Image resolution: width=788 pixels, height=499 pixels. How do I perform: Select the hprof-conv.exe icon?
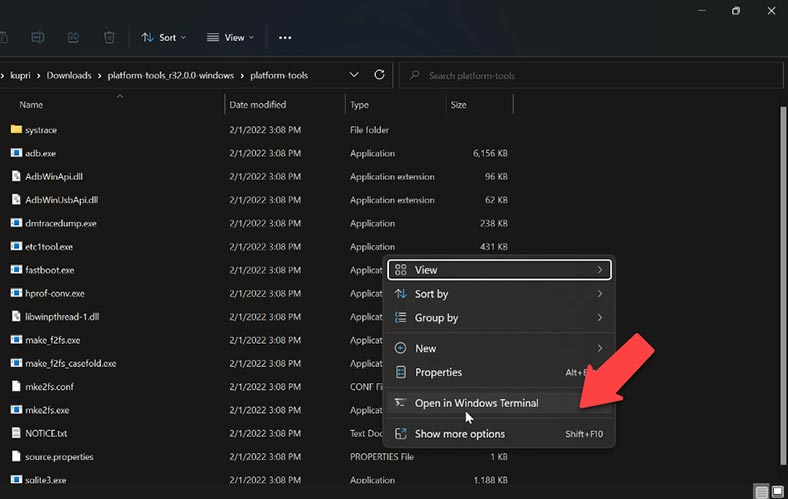16,292
